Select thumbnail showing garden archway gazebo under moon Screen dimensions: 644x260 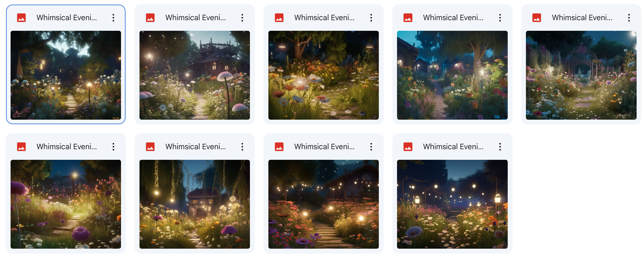click(581, 75)
